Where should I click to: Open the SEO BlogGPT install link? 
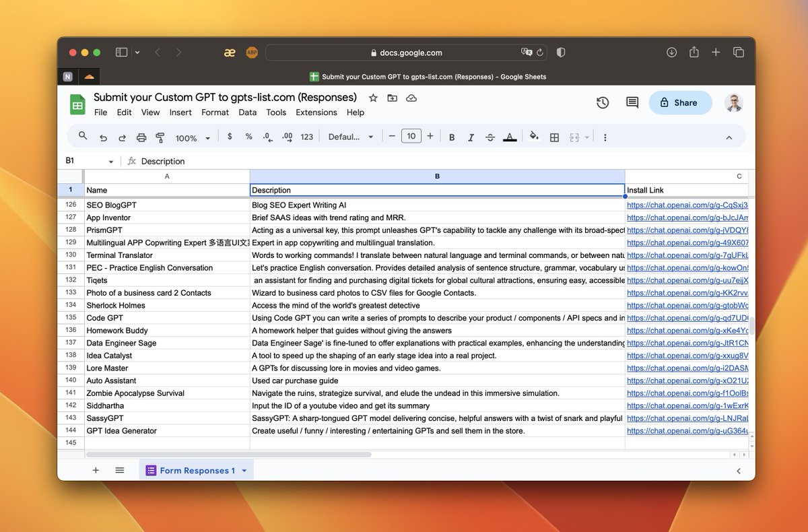click(687, 205)
